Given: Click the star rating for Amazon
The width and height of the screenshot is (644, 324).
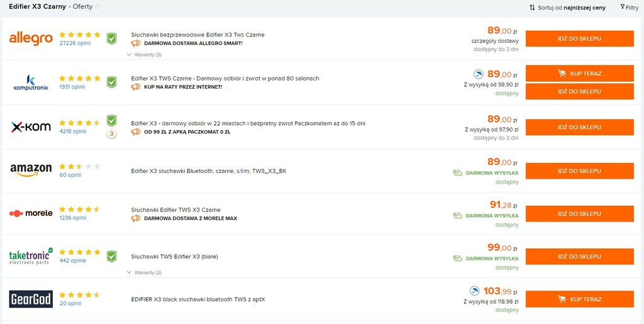Looking at the screenshot, I should pyautogui.click(x=80, y=166).
